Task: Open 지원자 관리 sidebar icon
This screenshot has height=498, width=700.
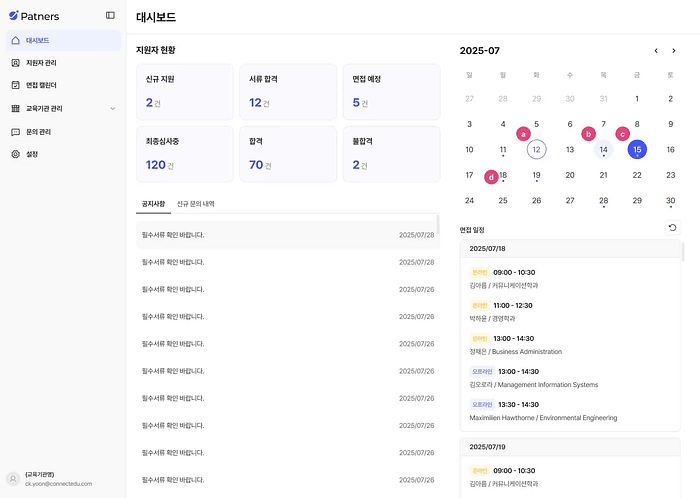Action: [16, 63]
